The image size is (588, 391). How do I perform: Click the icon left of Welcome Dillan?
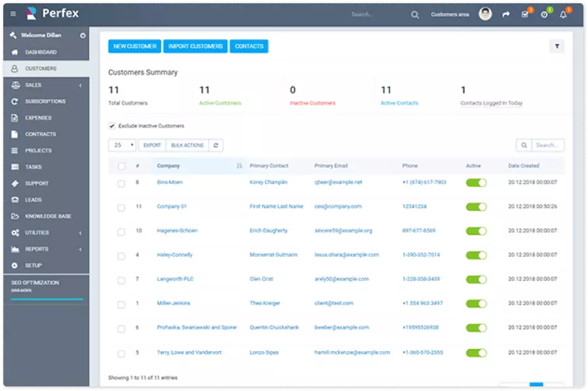click(13, 35)
